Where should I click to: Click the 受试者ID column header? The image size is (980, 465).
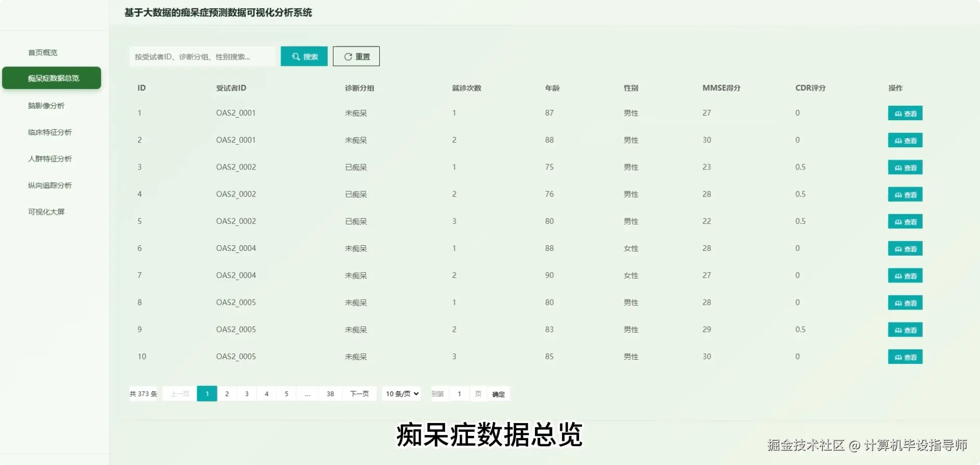231,88
